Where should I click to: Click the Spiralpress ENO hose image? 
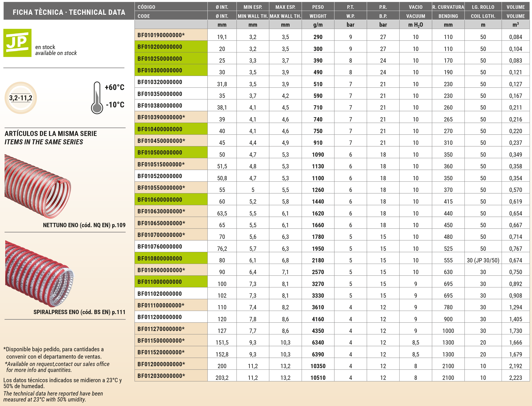click(39, 274)
